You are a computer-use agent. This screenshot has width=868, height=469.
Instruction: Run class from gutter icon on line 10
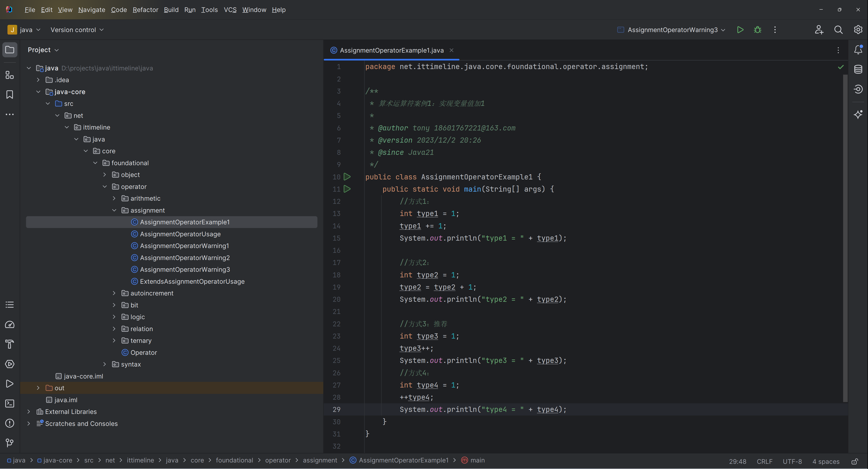point(347,177)
